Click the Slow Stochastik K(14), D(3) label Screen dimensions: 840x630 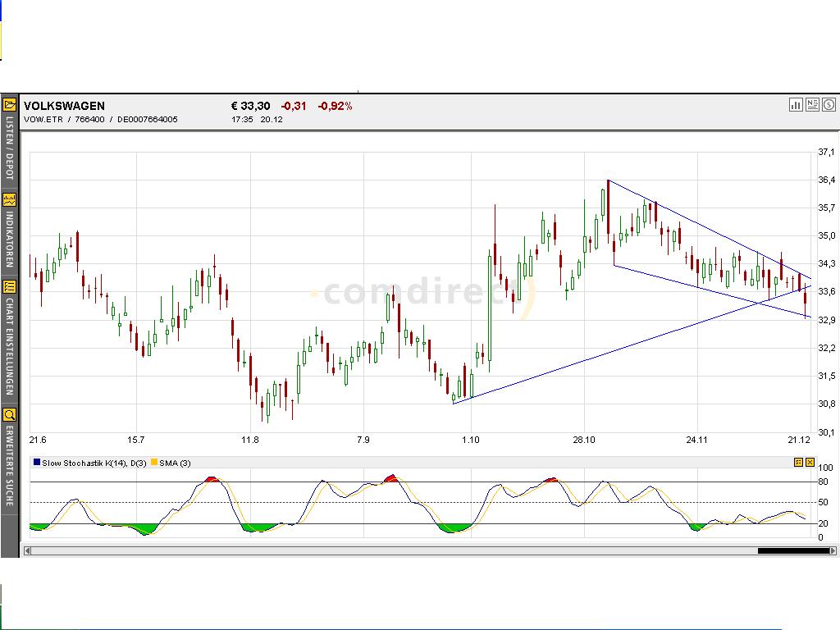click(94, 463)
